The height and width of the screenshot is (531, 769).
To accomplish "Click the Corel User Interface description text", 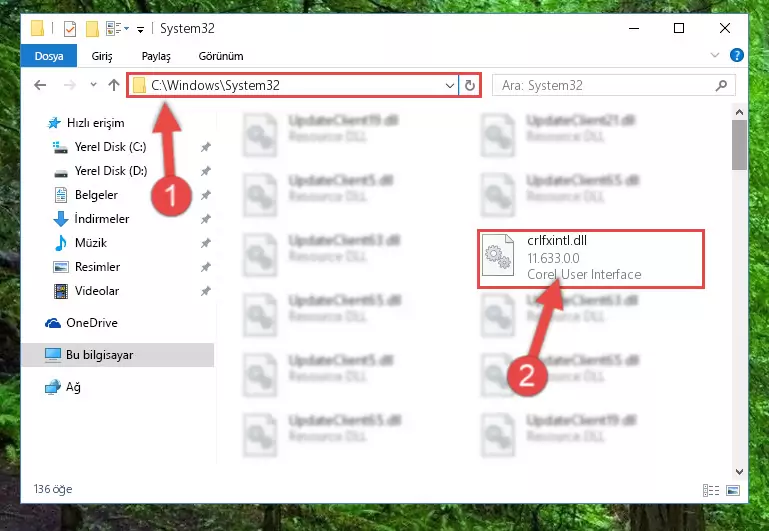I will pos(584,274).
